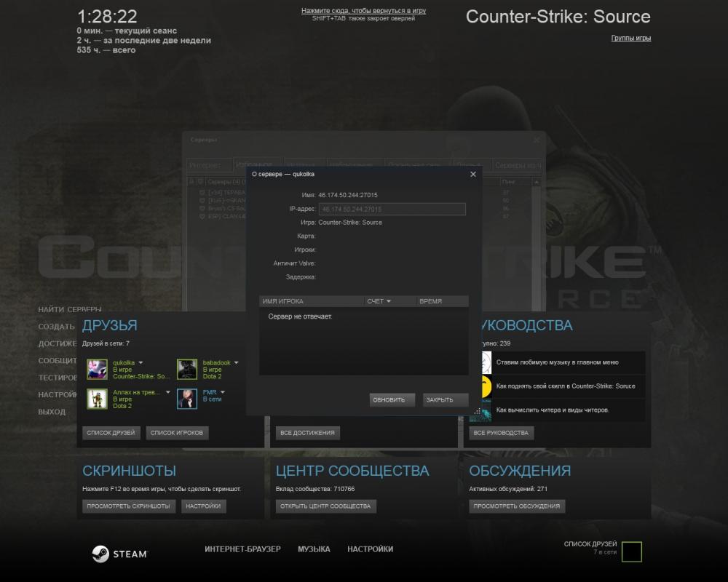Open qukolka's friend avatar
The height and width of the screenshot is (582, 728).
point(97,370)
